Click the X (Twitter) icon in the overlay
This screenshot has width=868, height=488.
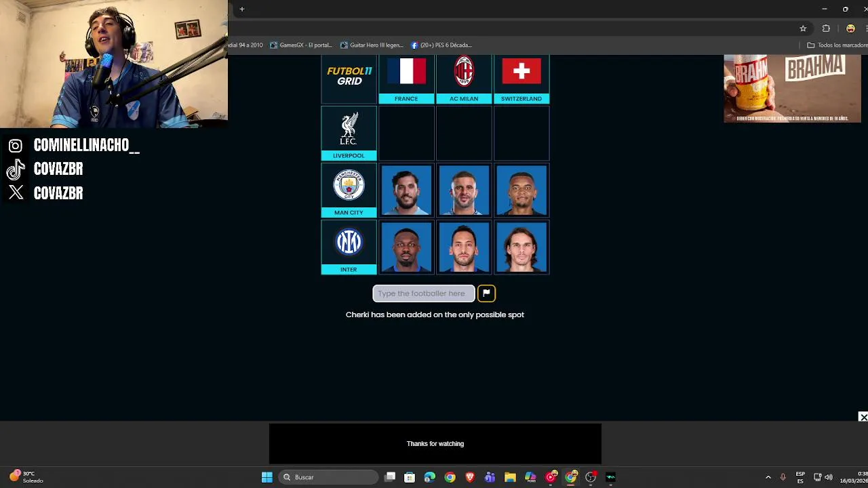(16, 193)
